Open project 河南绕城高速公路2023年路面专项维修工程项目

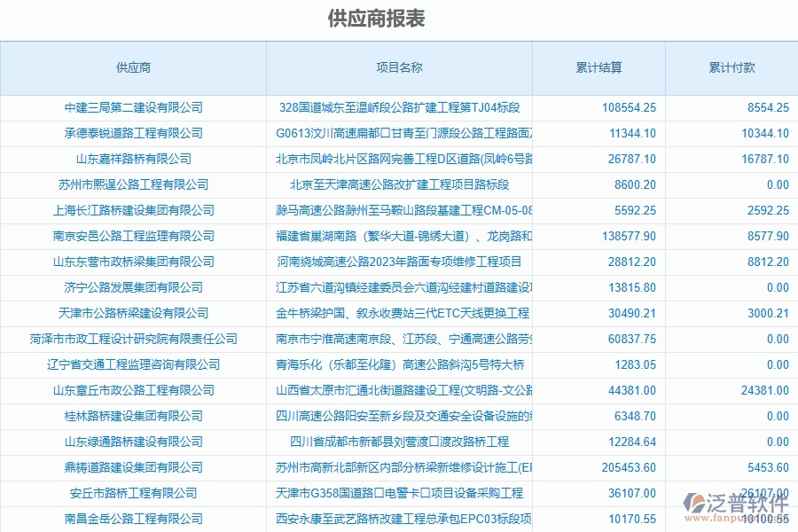tap(398, 262)
